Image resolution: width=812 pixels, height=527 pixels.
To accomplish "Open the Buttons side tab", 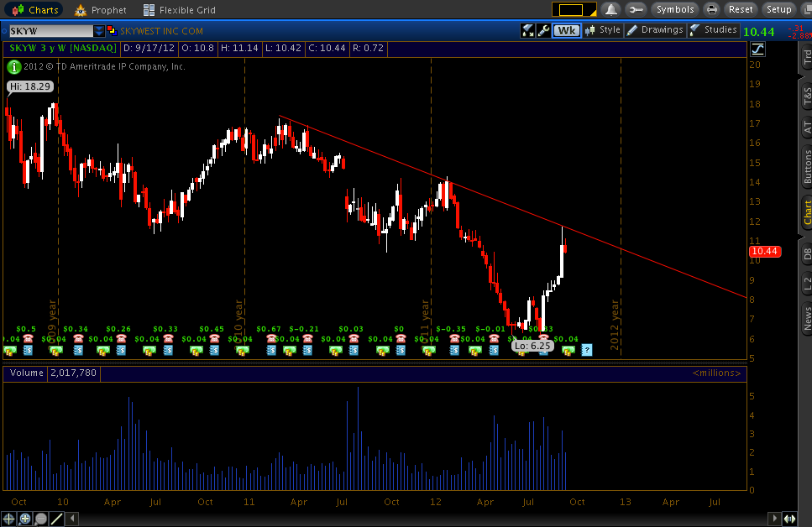I will tap(807, 167).
